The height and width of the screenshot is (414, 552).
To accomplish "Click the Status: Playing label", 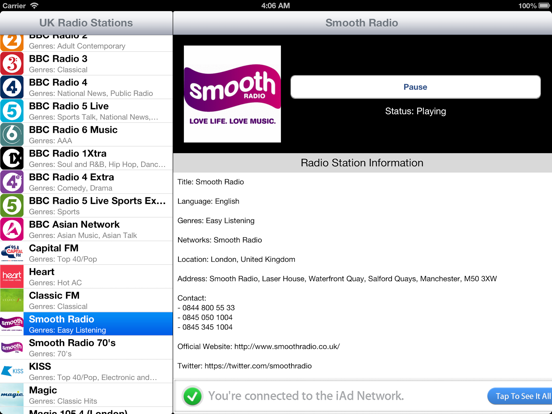I will pyautogui.click(x=415, y=111).
